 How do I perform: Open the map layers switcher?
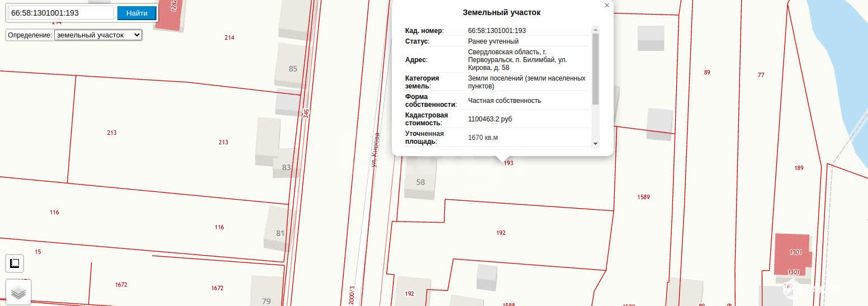[x=18, y=292]
